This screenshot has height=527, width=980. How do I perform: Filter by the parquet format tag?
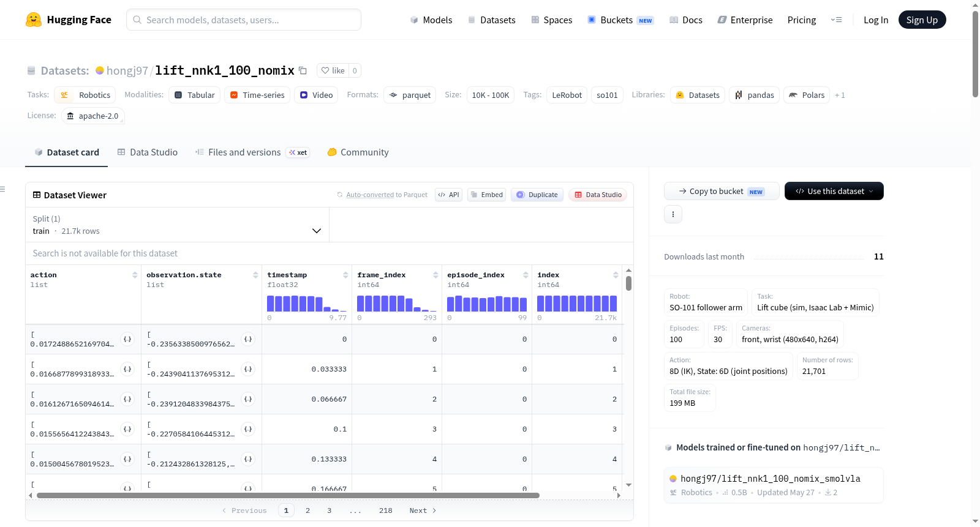410,95
